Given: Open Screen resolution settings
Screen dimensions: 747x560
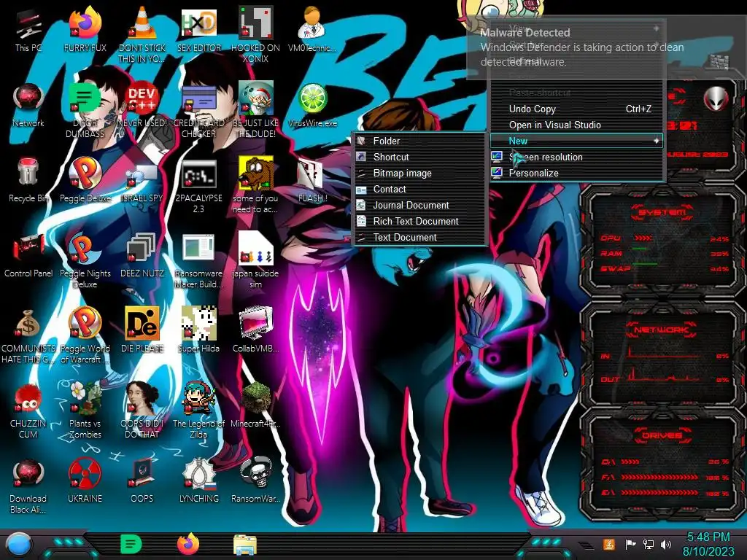Looking at the screenshot, I should pos(577,157).
